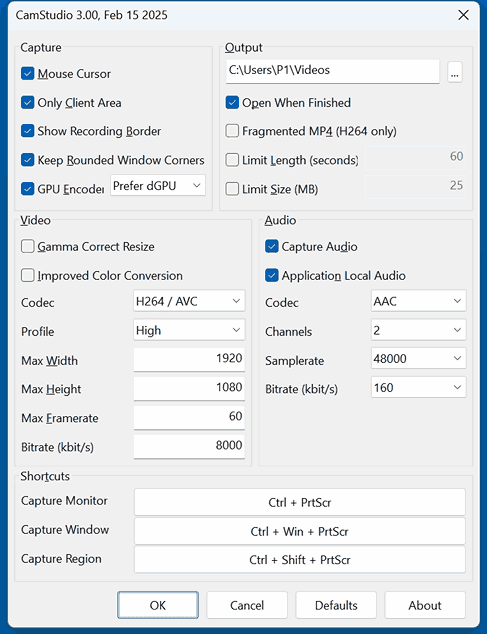
Task: Click the Max Height input field
Action: pos(189,388)
